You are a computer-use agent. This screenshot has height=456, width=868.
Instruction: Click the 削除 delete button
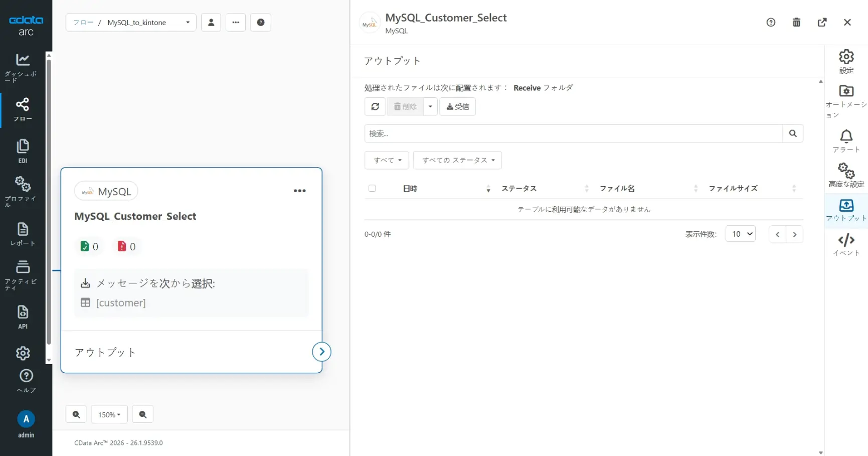pos(405,106)
